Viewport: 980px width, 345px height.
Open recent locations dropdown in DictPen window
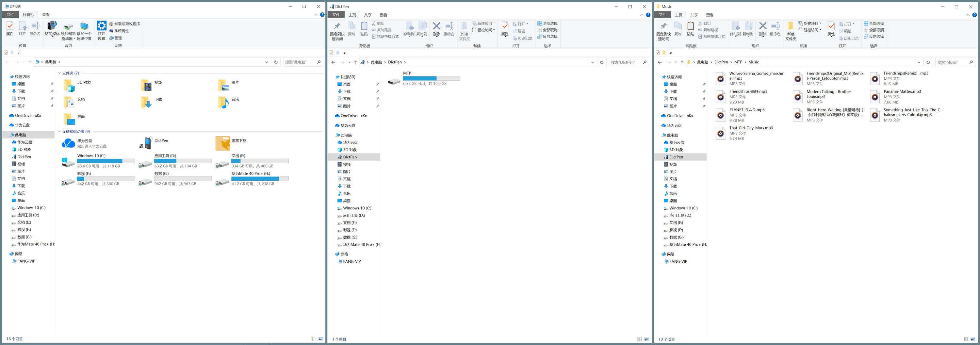(350, 62)
